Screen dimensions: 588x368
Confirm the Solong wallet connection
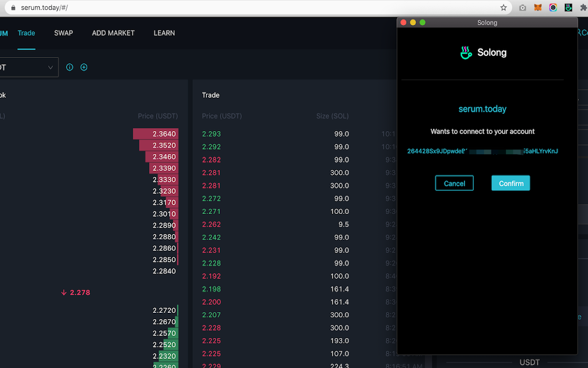(x=510, y=183)
